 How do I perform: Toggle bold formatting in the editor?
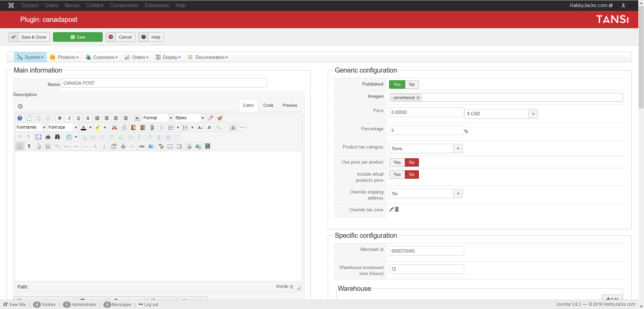[x=60, y=118]
